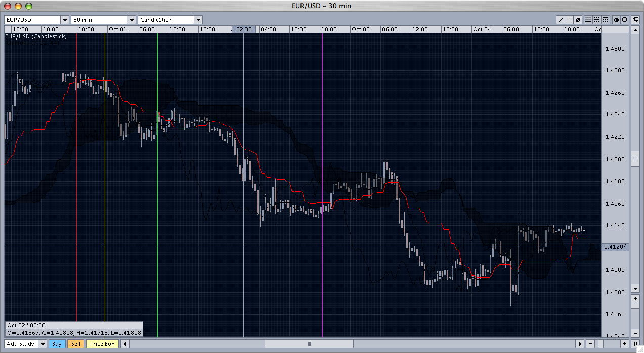Viewport: 644px width, 353px height.
Task: Click the 1.4200 price axis label
Action: (x=615, y=159)
